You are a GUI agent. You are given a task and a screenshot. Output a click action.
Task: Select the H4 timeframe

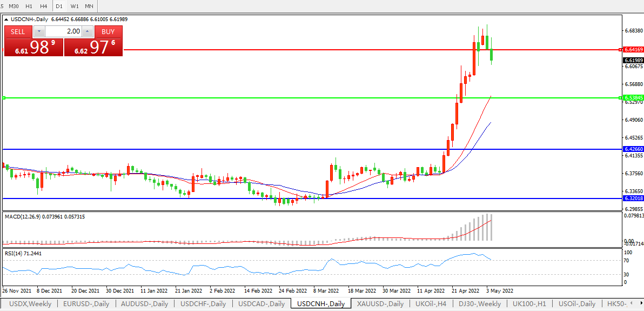pos(44,6)
